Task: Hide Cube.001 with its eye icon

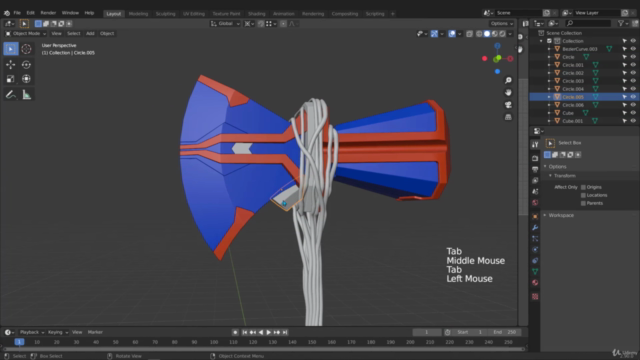Action: tap(633, 121)
